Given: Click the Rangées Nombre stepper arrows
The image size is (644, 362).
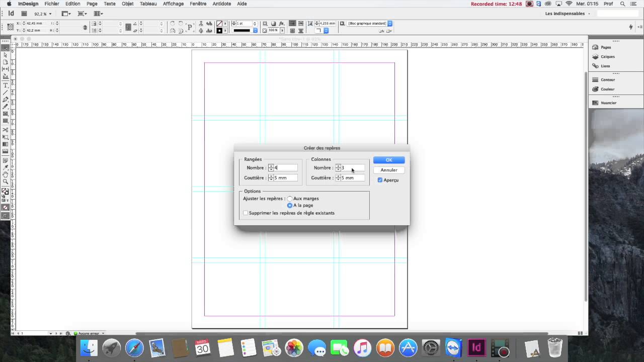Looking at the screenshot, I should [271, 168].
